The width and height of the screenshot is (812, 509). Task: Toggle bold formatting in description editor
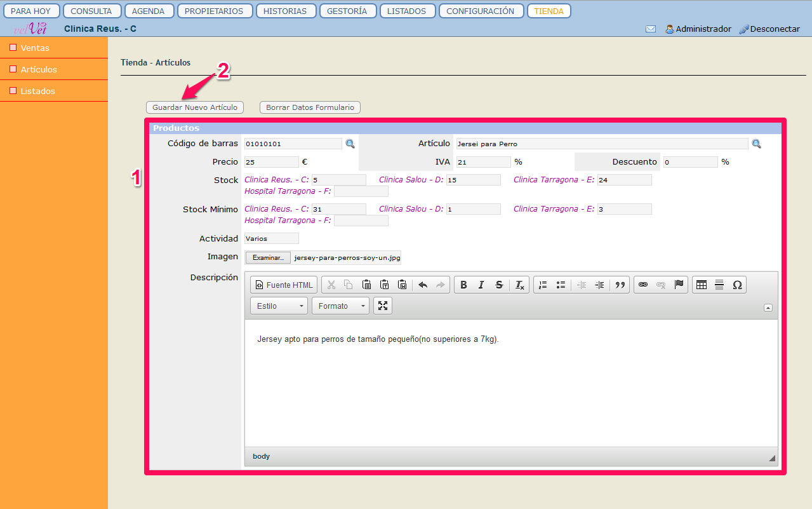(x=463, y=285)
